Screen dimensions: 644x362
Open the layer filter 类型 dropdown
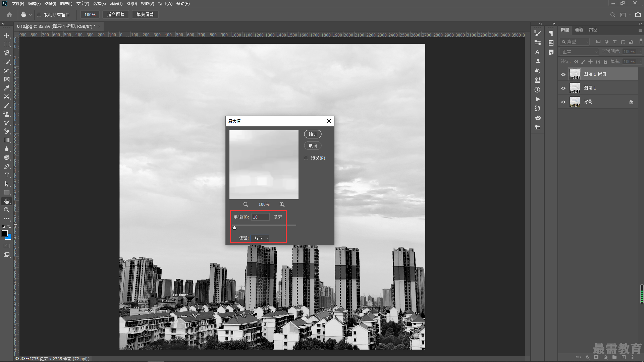pos(575,42)
